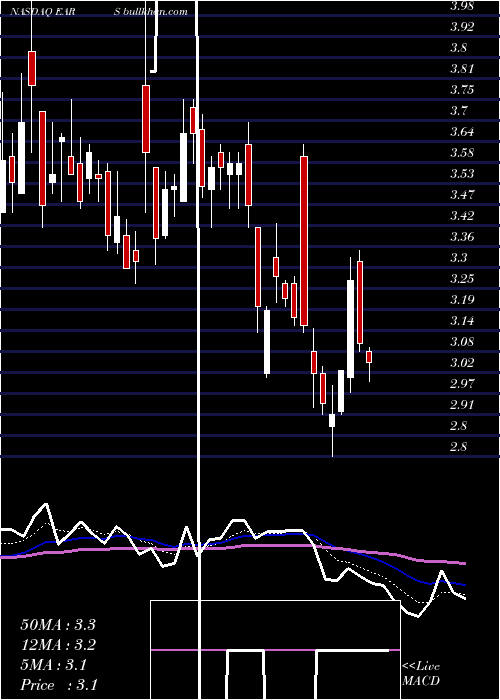The width and height of the screenshot is (500, 700).
Task: Click the 3.98 price axis label
Action: click(x=462, y=6)
